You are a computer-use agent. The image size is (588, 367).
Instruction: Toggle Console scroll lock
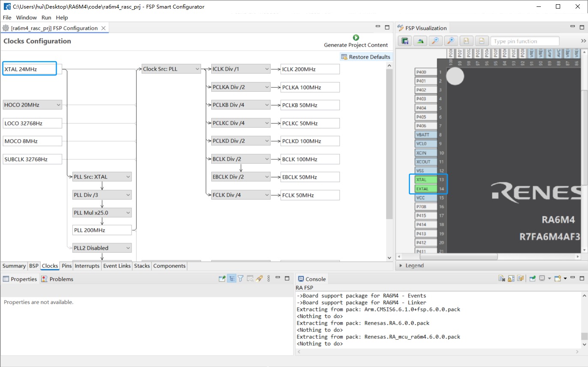point(511,279)
